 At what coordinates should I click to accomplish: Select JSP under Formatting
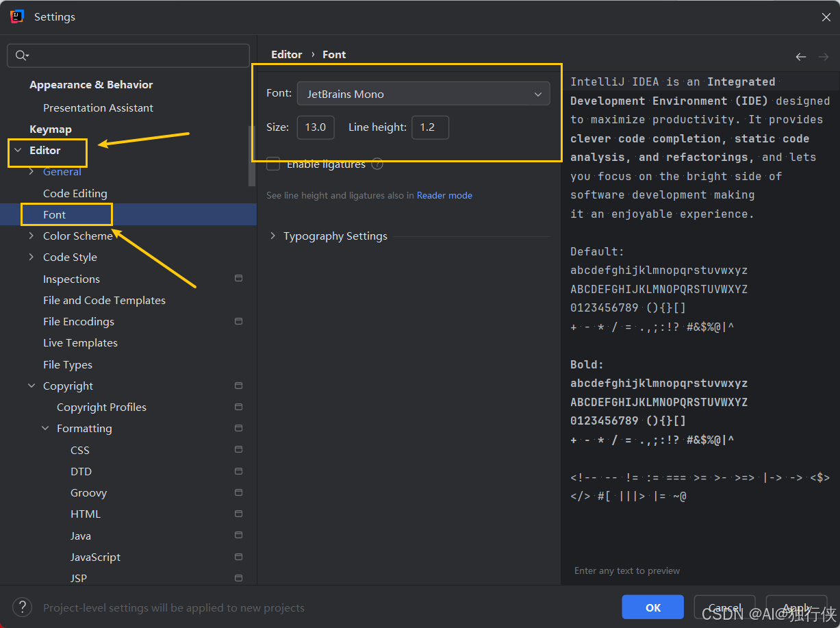coord(79,578)
